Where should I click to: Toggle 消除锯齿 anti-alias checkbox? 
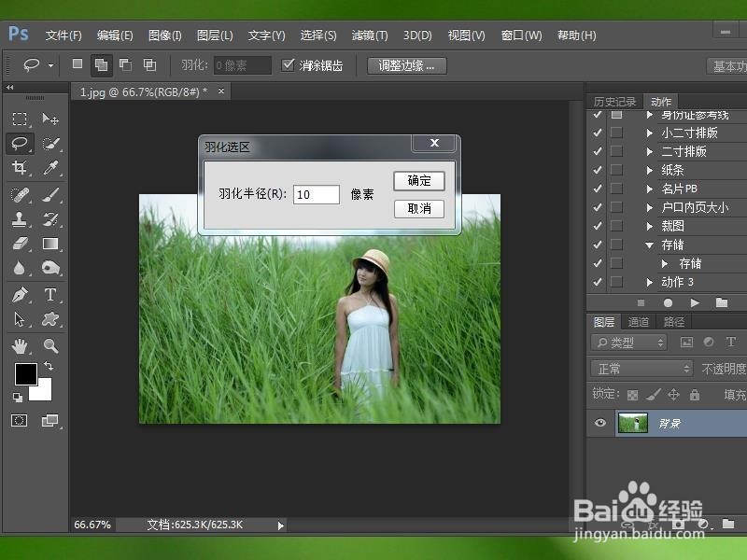288,64
